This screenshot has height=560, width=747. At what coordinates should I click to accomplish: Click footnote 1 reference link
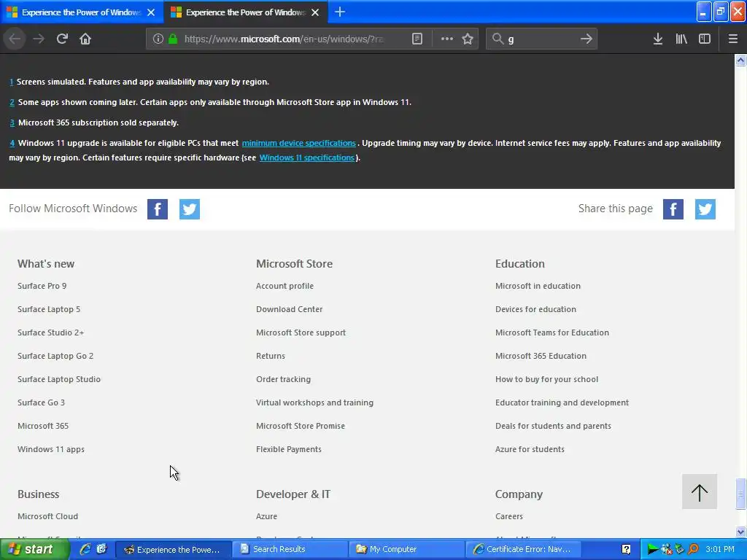click(12, 82)
